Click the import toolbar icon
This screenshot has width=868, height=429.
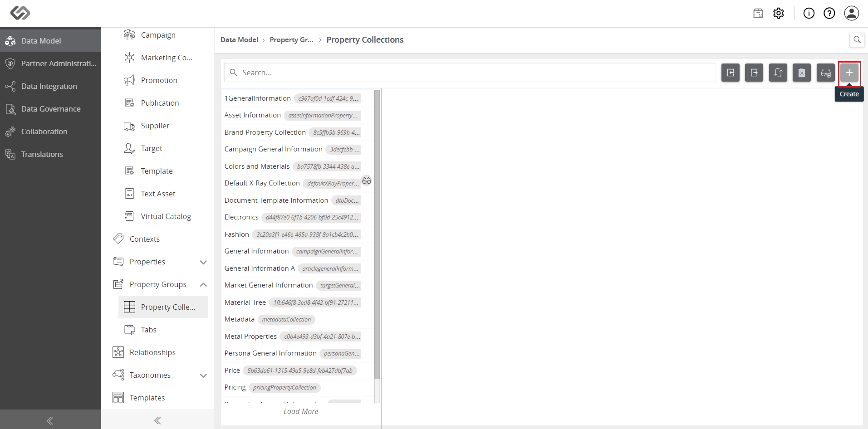pyautogui.click(x=731, y=73)
